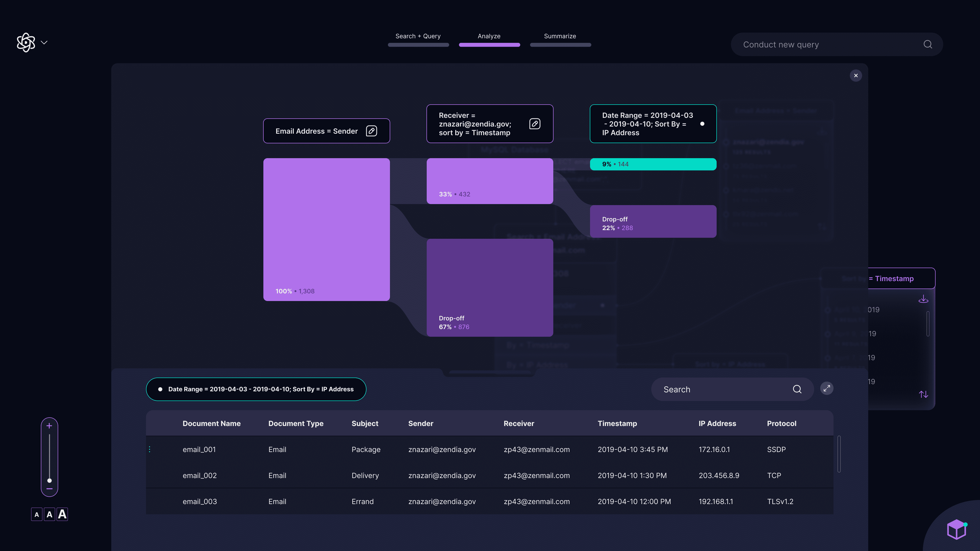Open the = Timestamp panel header

coord(901,279)
